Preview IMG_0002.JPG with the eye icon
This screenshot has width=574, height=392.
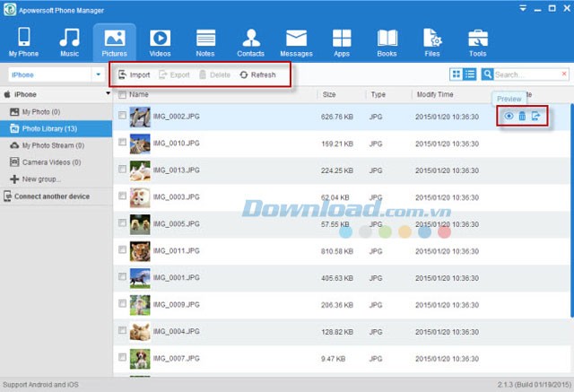[x=509, y=116]
